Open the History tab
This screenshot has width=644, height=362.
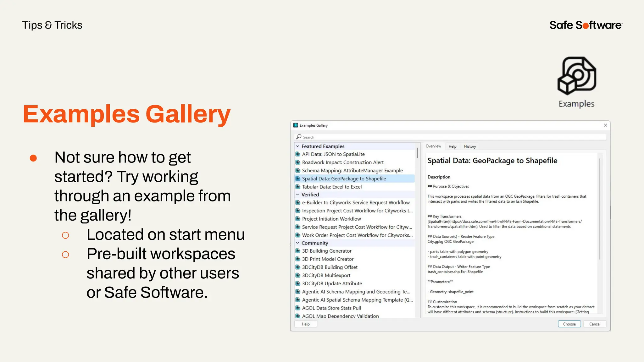(x=470, y=146)
